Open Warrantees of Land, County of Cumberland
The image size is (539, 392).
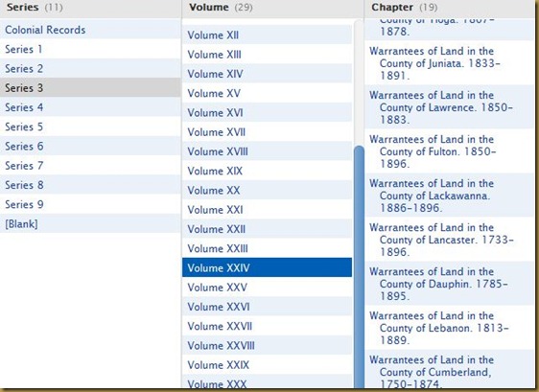[x=449, y=369]
